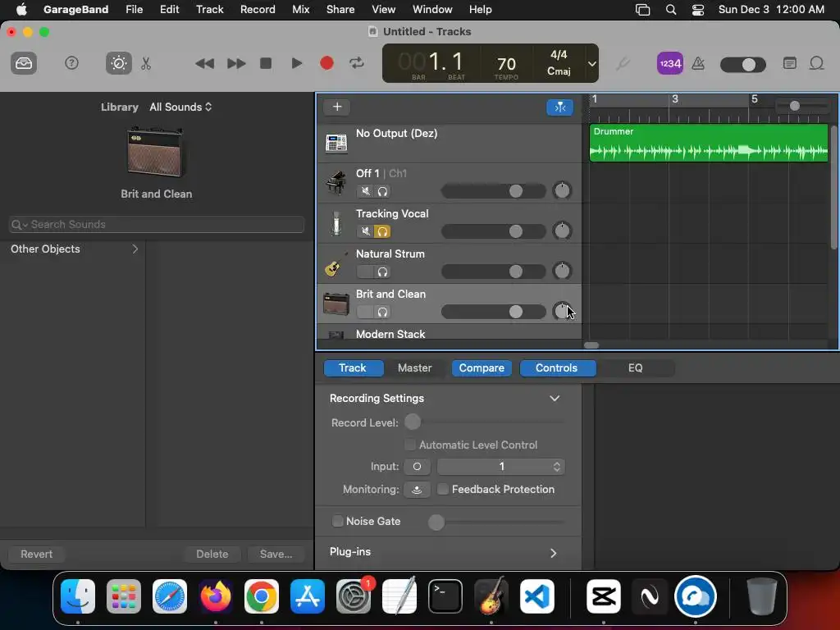
Task: Solo the Natural Strum track
Action: (x=382, y=272)
